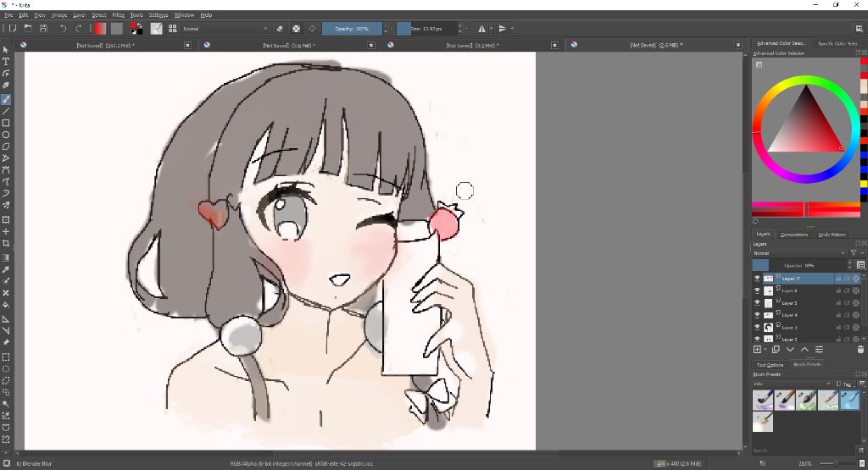Toggle horizontal mirror painting
868x470 pixels.
click(481, 28)
